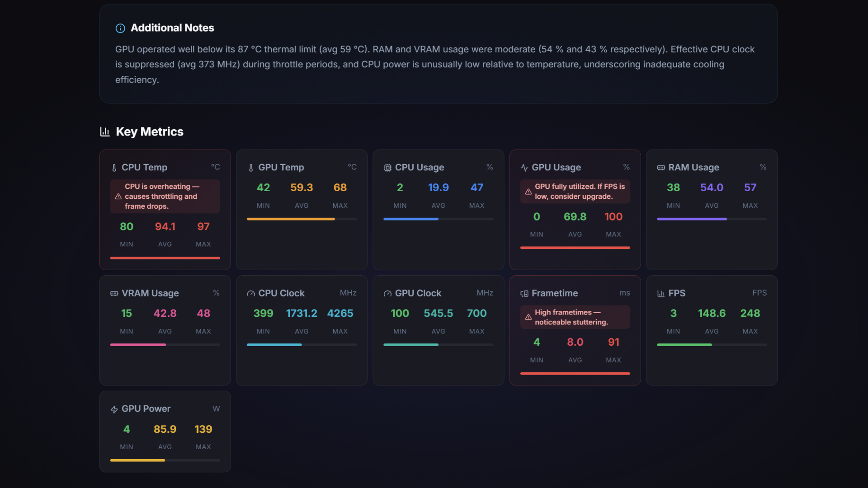Screen dimensions: 868x488
Task: Click the memory icon on the RAM Usage card
Action: [660, 167]
